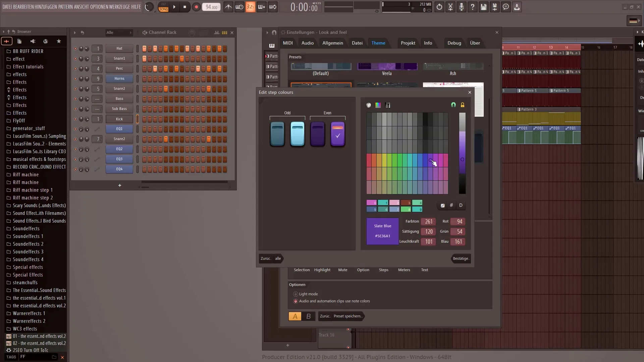644x362 pixels.
Task: Expand the 'WC3 effects' folder
Action: click(25, 329)
